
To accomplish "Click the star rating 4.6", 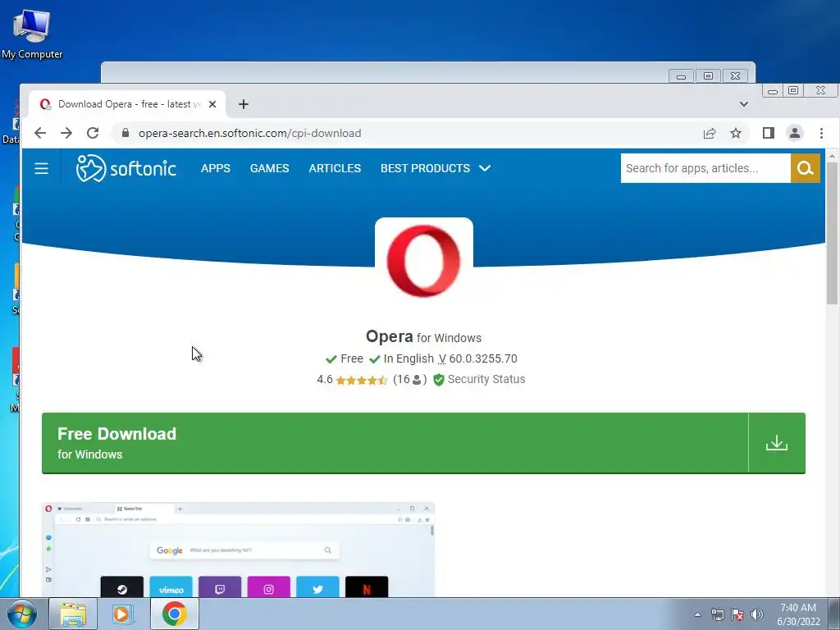I will [351, 379].
